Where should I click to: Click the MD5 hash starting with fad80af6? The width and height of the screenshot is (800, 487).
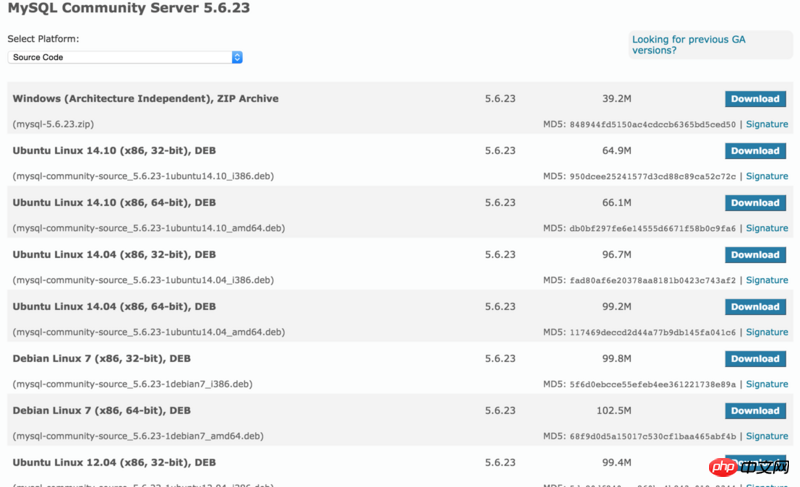(653, 281)
